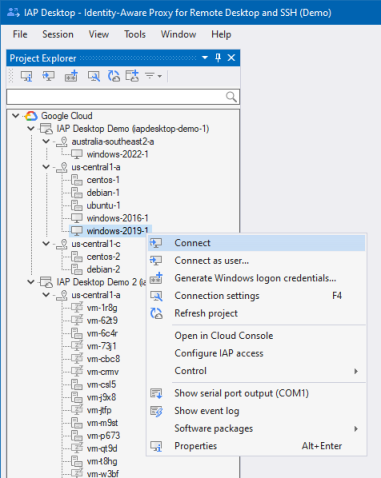Select vm-qt9d instance
This screenshot has height=478, width=381.
point(102,449)
